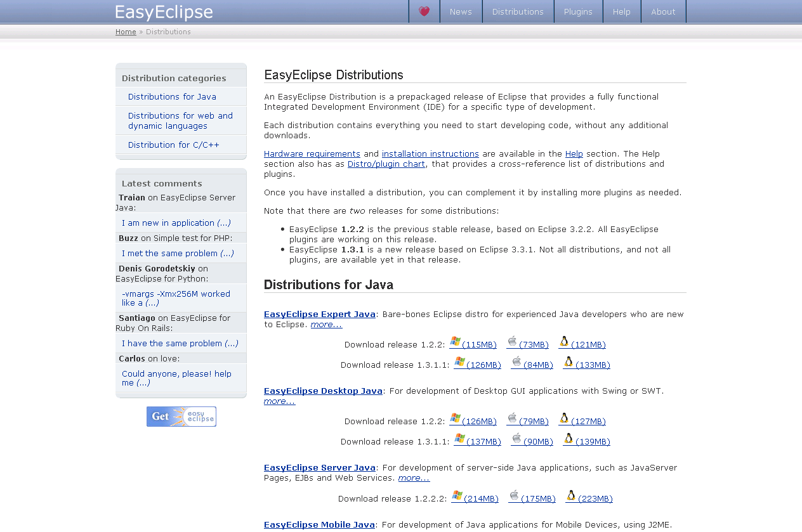Click Mac icon for Desktop Java 1.3.1.1
This screenshot has width=802, height=532.
coord(516,439)
